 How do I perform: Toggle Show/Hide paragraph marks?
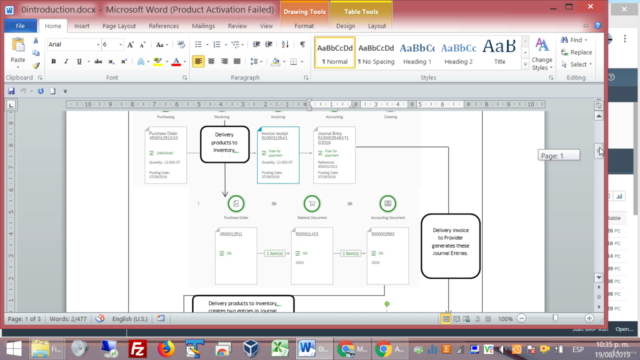point(302,44)
